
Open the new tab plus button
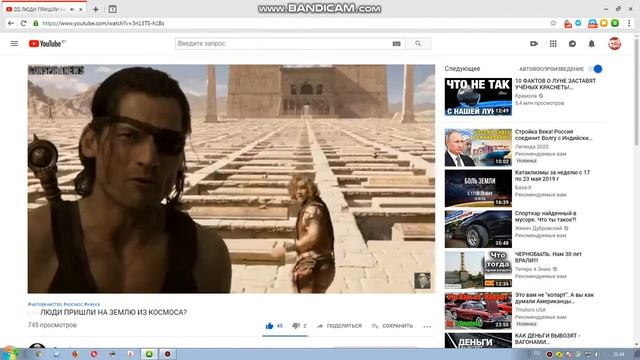[x=96, y=9]
